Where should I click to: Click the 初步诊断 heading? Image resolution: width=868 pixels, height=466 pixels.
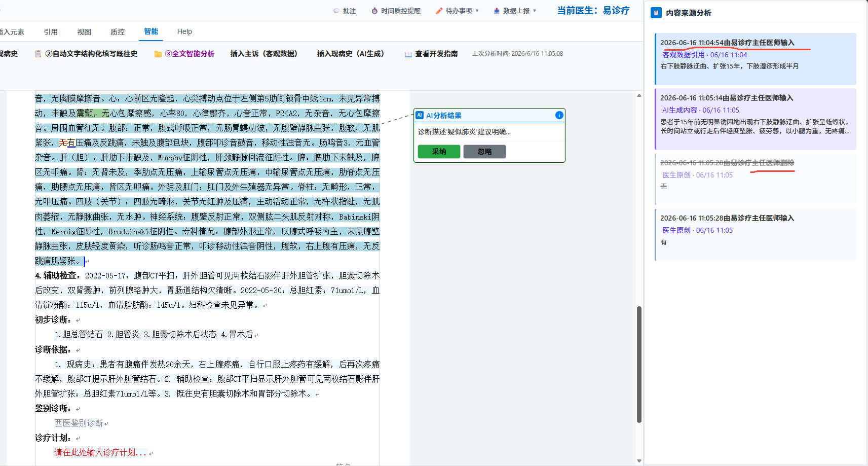(53, 319)
